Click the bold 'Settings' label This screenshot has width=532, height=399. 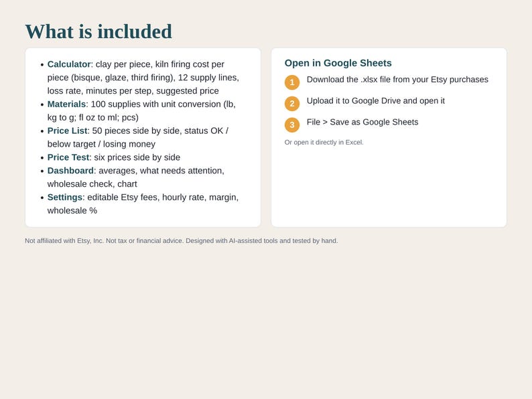pos(65,197)
